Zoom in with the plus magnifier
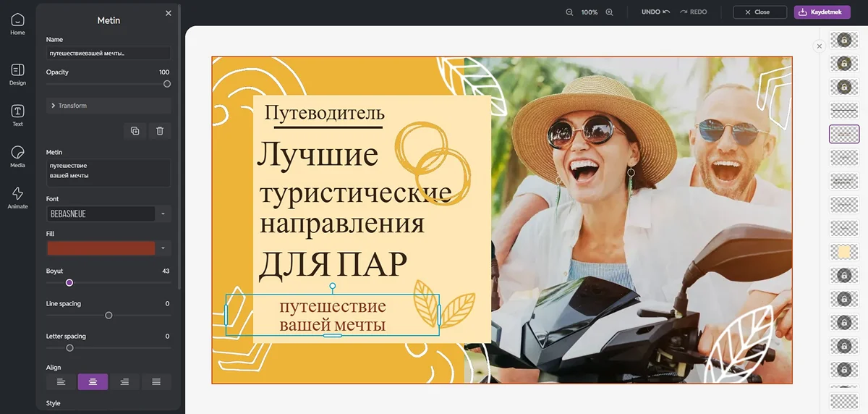Viewport: 868px width, 414px height. point(609,12)
